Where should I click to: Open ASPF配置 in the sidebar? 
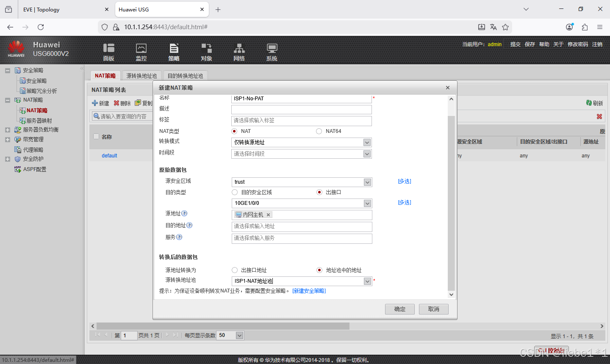pyautogui.click(x=35, y=169)
